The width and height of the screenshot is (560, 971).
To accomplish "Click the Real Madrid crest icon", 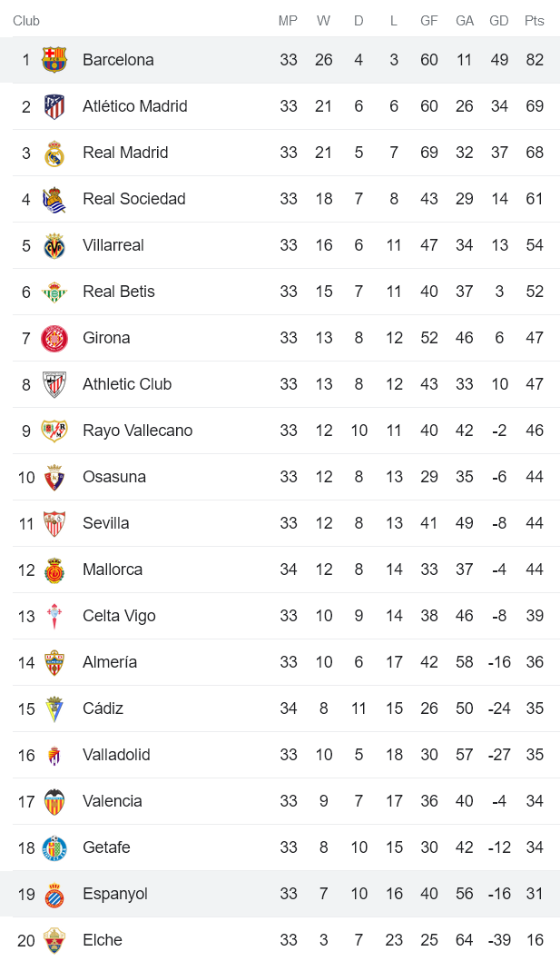I will tap(54, 153).
